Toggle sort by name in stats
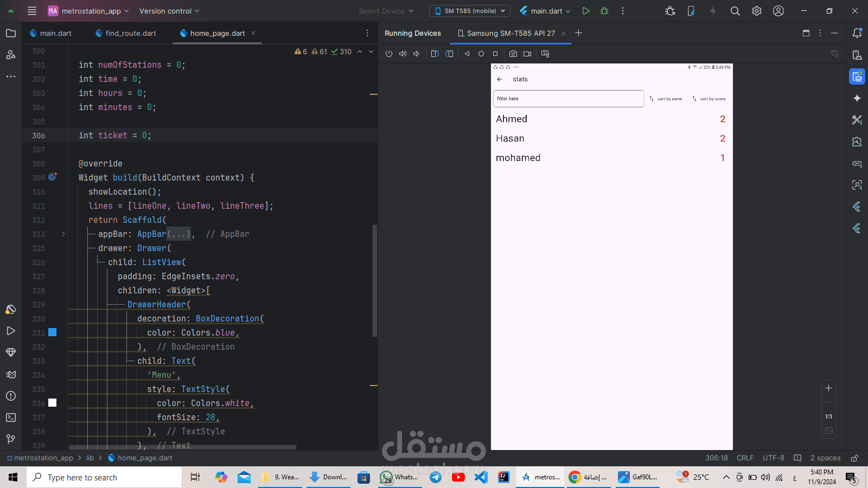The height and width of the screenshot is (488, 868). tap(666, 99)
